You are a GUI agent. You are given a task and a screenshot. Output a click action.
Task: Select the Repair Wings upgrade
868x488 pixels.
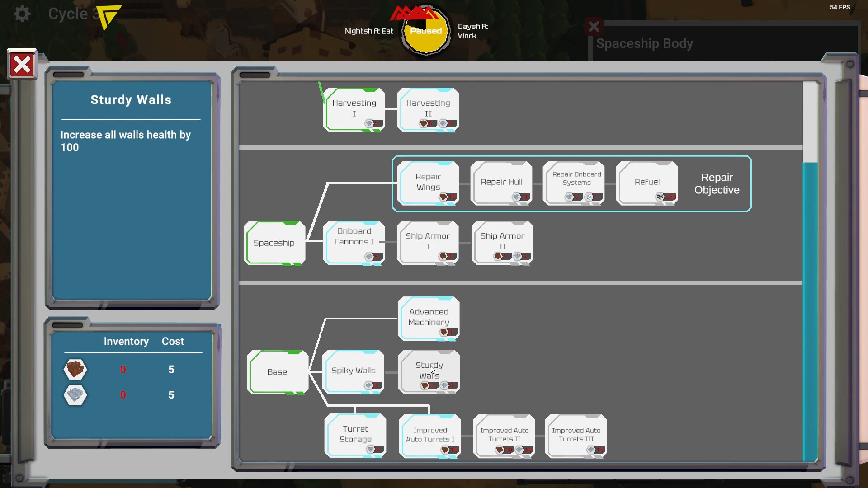click(x=428, y=182)
